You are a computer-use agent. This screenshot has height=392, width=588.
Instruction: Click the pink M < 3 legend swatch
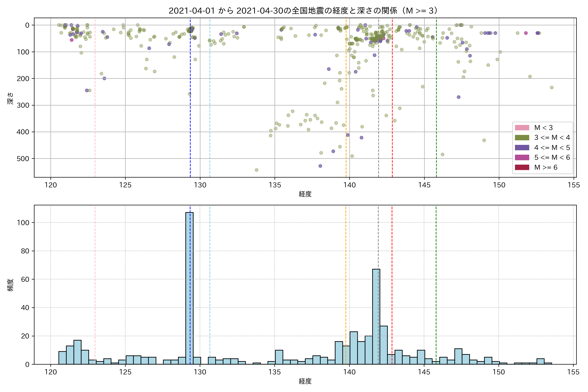[x=522, y=128]
